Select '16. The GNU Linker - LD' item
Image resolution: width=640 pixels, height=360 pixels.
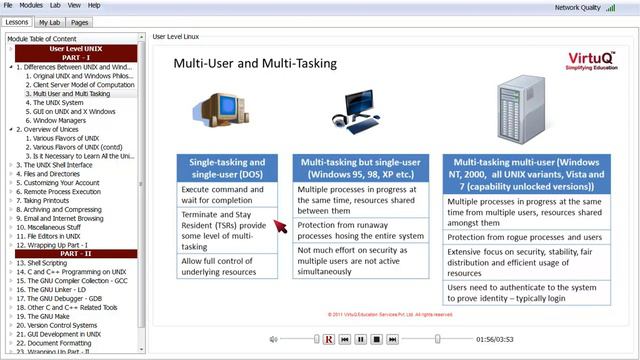click(51, 290)
